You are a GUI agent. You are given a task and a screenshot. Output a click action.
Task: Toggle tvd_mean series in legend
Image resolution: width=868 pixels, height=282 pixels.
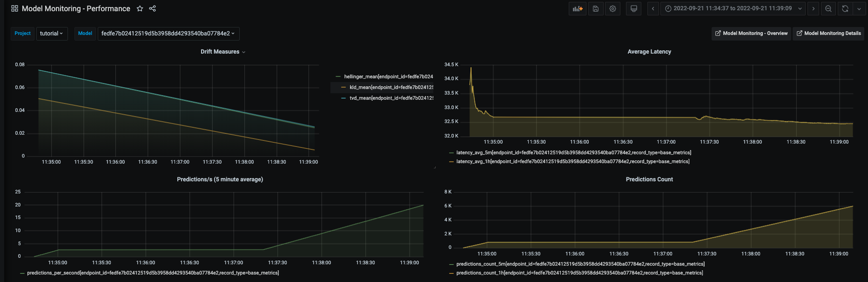[x=391, y=98]
